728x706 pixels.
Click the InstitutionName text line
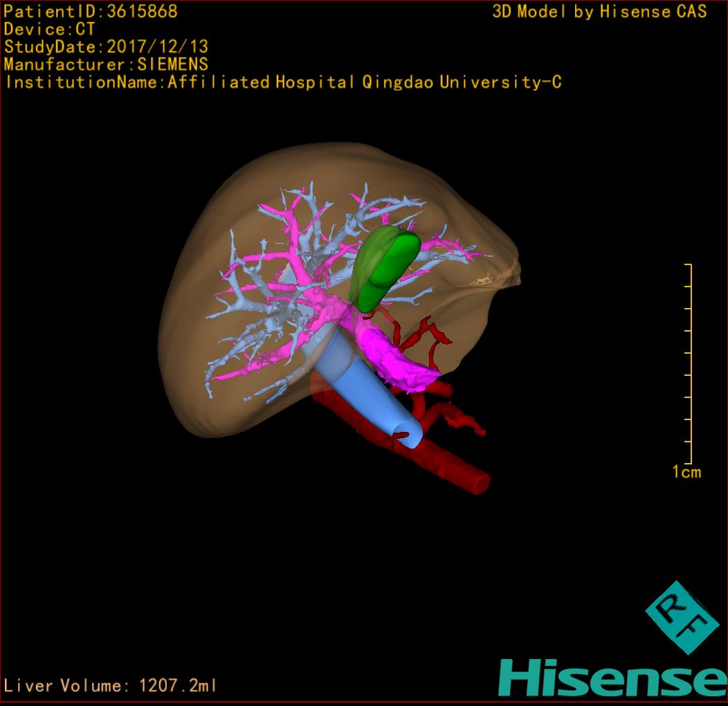[x=282, y=82]
